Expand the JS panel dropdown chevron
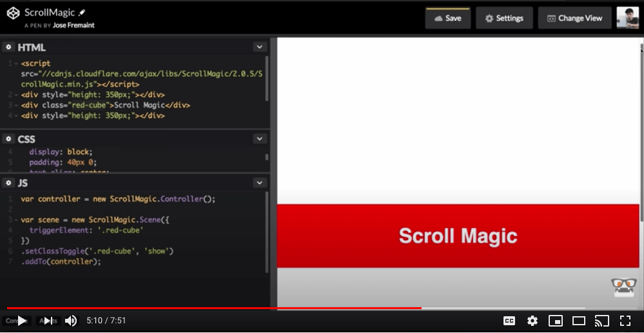Viewport: 644px width, 333px height. coord(259,183)
